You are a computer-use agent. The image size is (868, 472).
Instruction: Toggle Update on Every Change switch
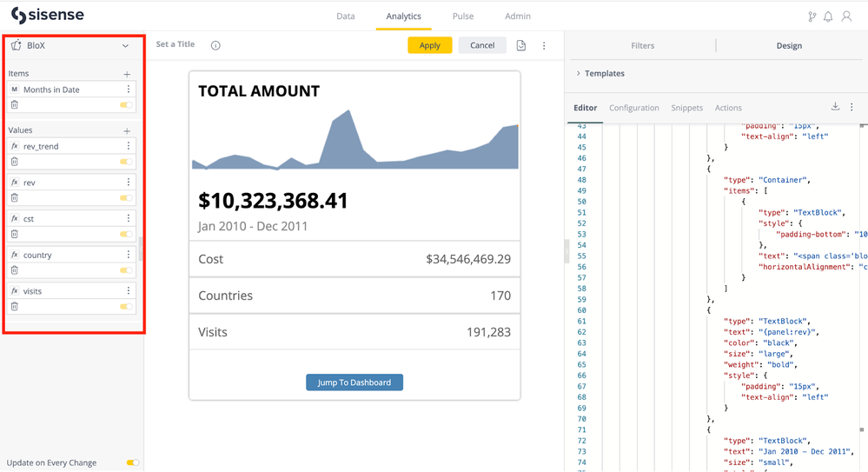[132, 463]
